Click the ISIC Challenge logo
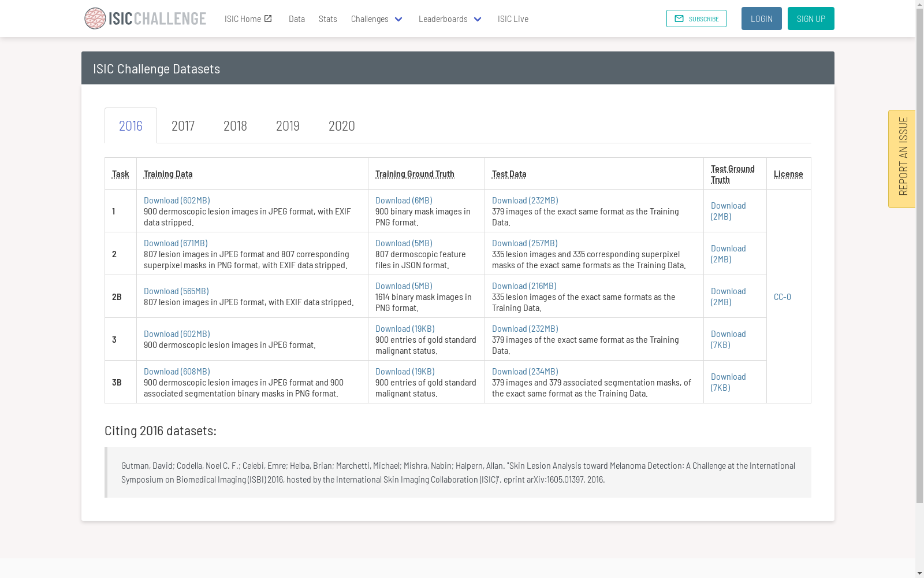924x578 pixels. pyautogui.click(x=145, y=18)
